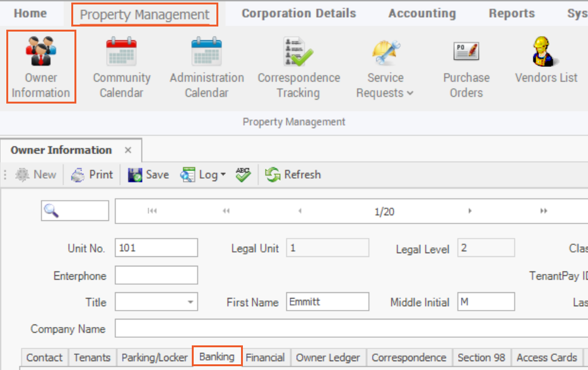Open the Community Calendar
Screen dimensions: 588x370
122,66
